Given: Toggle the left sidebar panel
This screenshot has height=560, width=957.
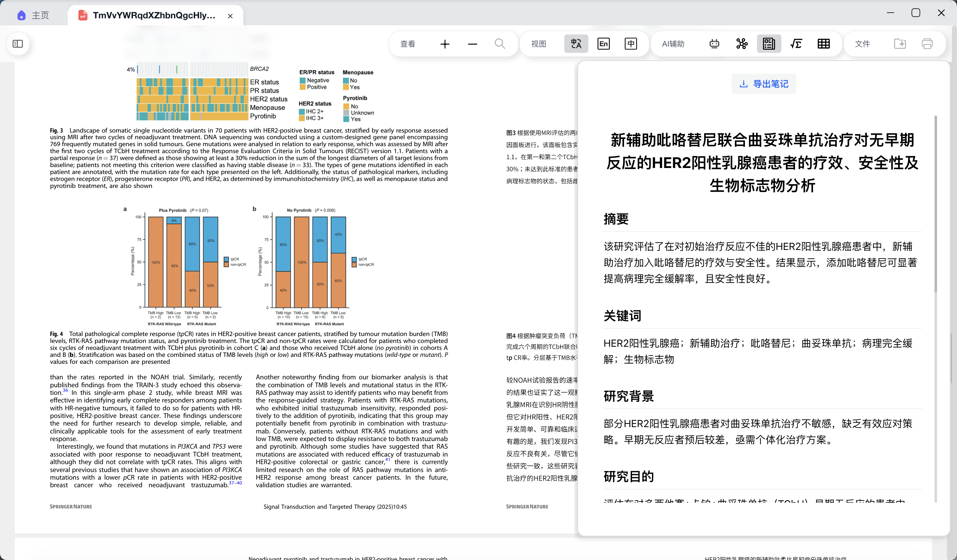Looking at the screenshot, I should (x=18, y=44).
